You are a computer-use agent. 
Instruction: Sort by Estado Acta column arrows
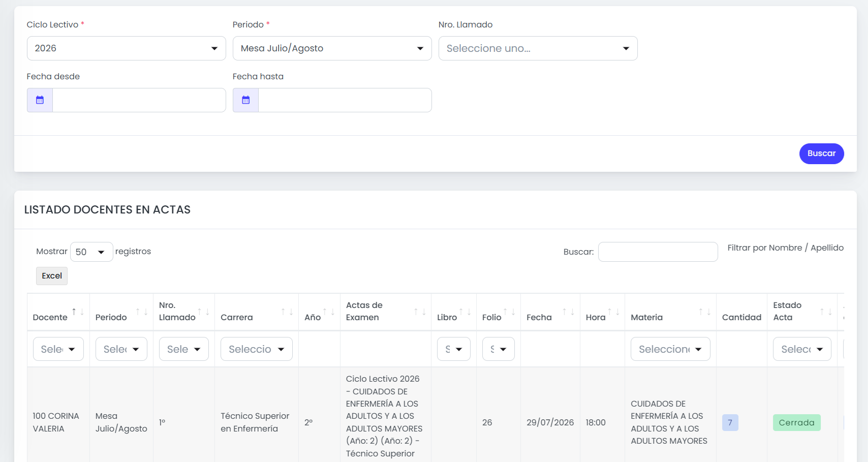pyautogui.click(x=826, y=312)
